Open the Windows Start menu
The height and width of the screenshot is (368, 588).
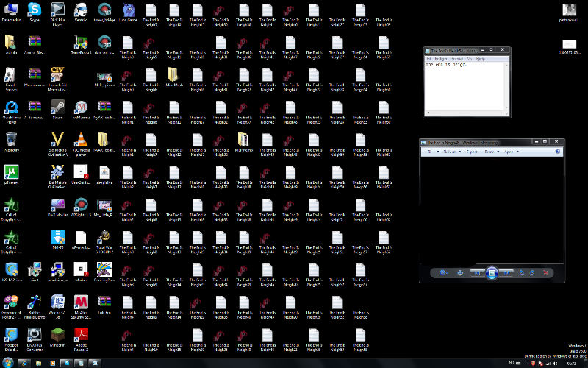point(8,363)
